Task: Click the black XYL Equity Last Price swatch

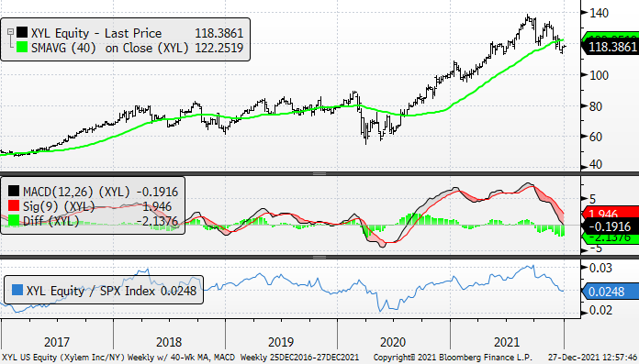Action: point(22,33)
